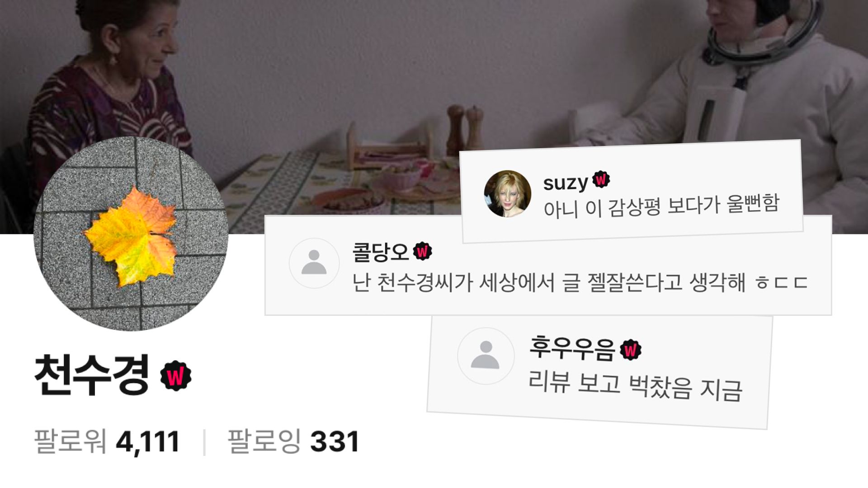Click the 콜당오 username

tap(380, 252)
